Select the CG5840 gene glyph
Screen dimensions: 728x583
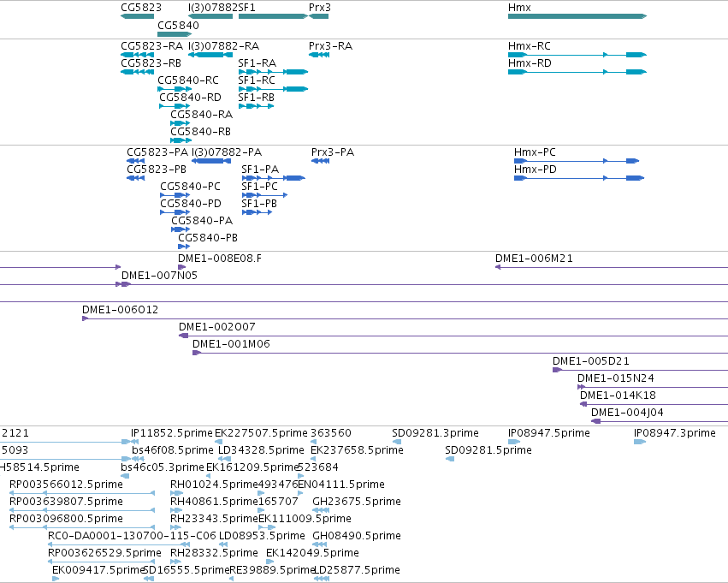175,34
